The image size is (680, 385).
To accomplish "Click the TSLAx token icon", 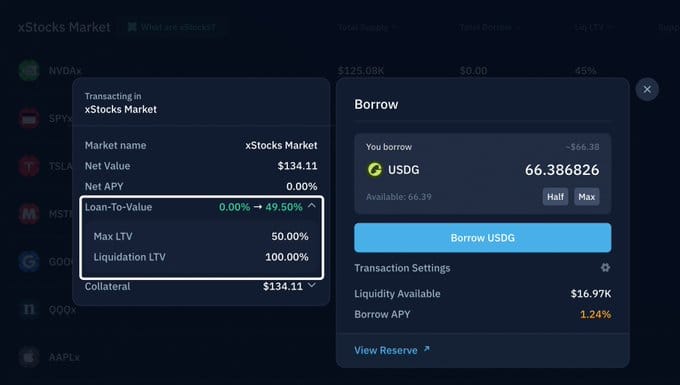I will 29,166.
